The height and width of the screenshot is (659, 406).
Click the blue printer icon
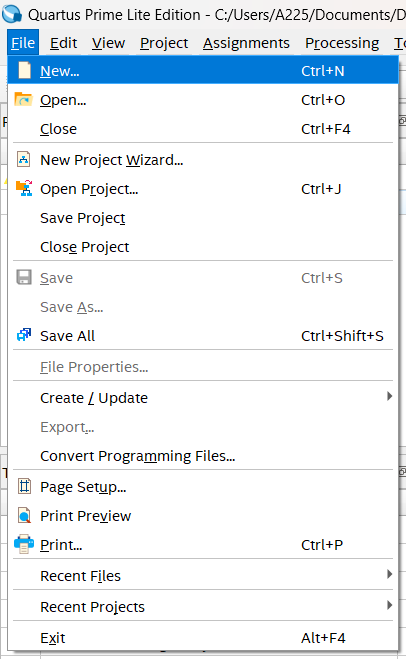(24, 544)
